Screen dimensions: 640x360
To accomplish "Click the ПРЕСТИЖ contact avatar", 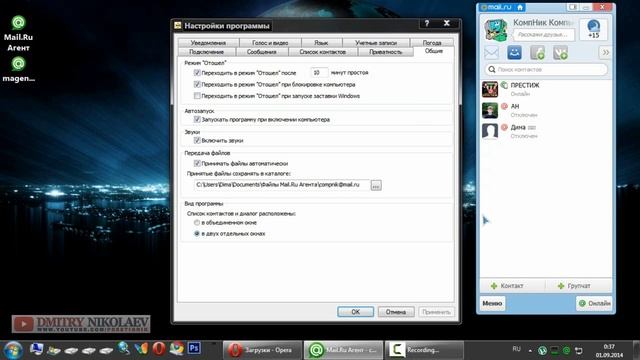I will [x=490, y=89].
